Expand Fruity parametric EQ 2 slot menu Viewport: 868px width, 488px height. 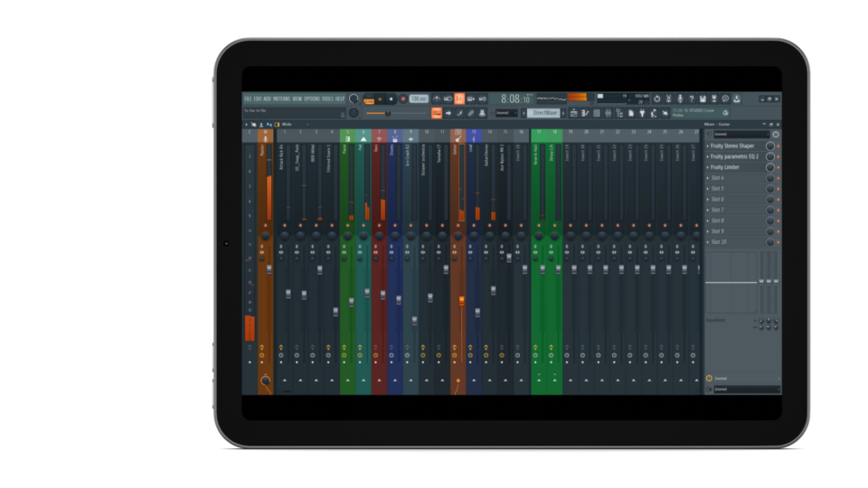708,156
